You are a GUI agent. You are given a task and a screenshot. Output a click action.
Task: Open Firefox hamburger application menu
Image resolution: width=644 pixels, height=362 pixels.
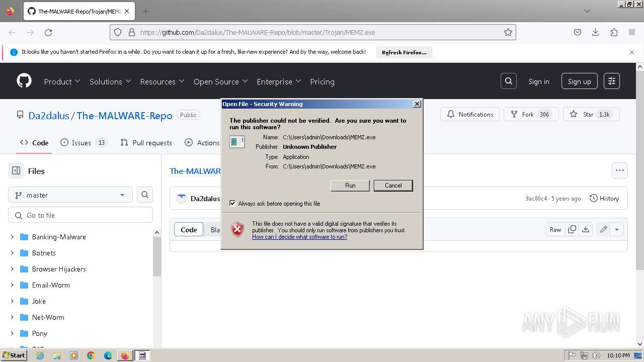click(632, 32)
